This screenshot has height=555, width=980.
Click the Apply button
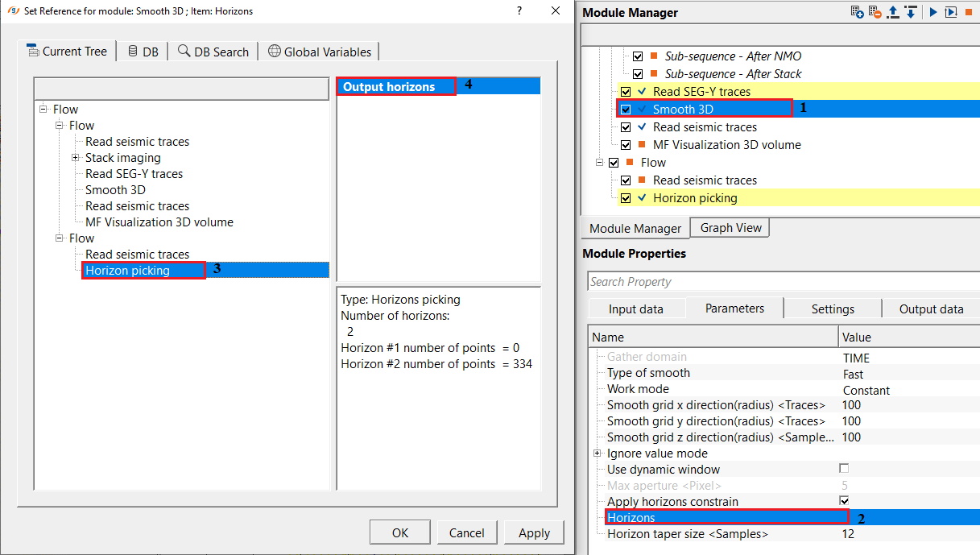tap(534, 532)
